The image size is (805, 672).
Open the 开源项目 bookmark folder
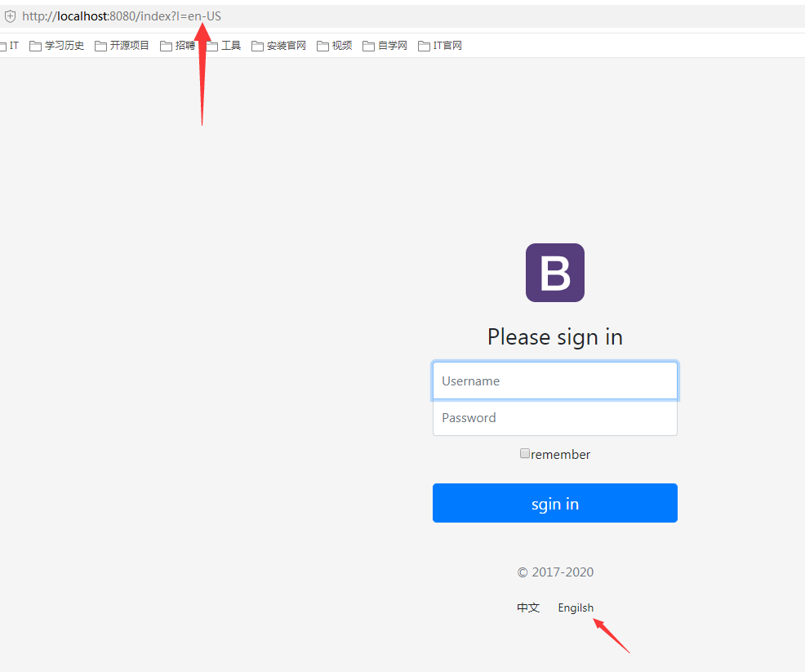(122, 45)
